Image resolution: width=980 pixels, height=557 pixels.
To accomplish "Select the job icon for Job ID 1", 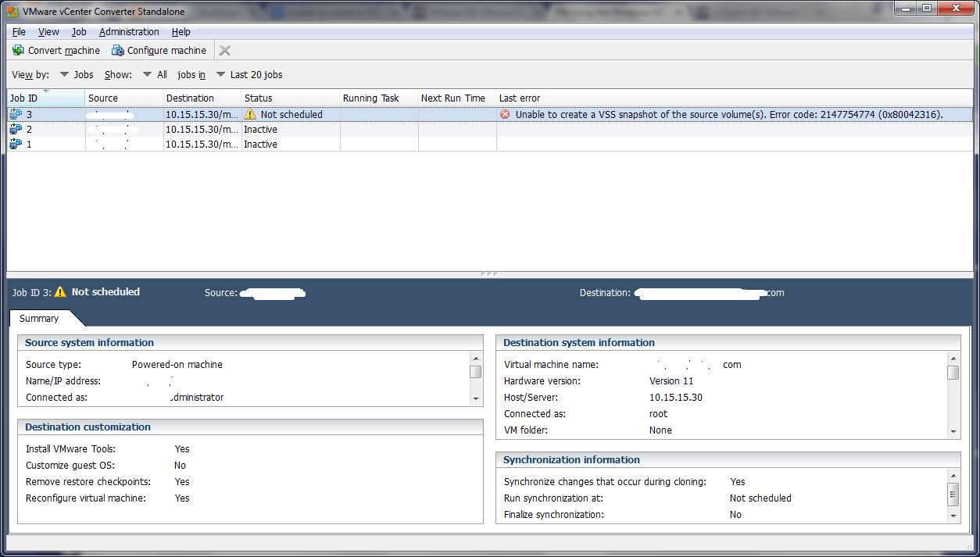I will [x=16, y=144].
